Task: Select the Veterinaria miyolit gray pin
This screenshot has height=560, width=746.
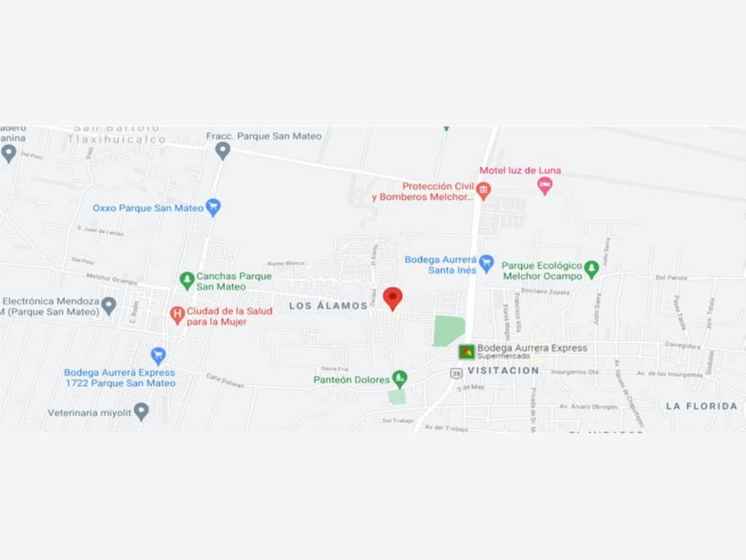Action: coord(141,411)
